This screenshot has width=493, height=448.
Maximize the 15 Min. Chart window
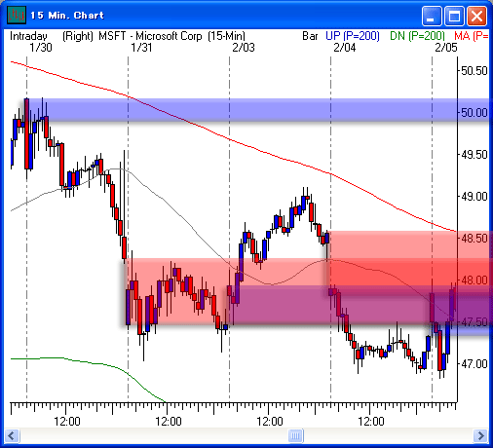coord(454,16)
